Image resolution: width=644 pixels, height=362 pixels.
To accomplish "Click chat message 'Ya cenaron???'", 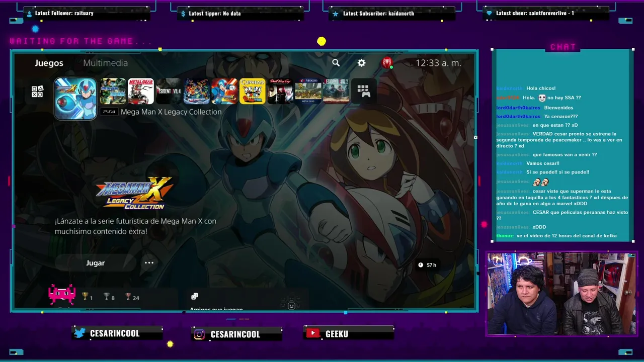I will [560, 117].
